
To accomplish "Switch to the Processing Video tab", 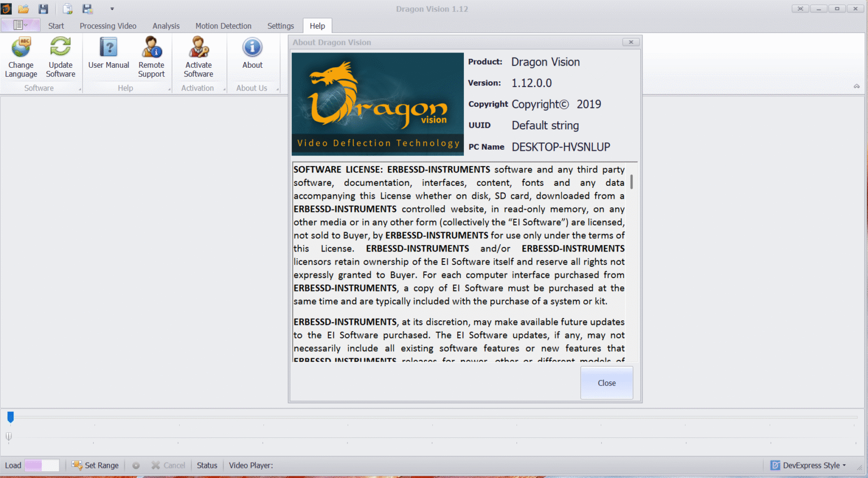I will 108,26.
